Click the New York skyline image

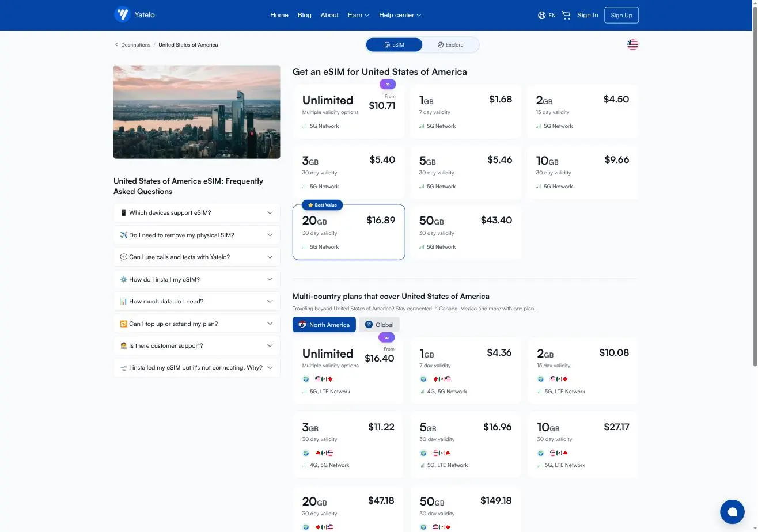point(197,112)
